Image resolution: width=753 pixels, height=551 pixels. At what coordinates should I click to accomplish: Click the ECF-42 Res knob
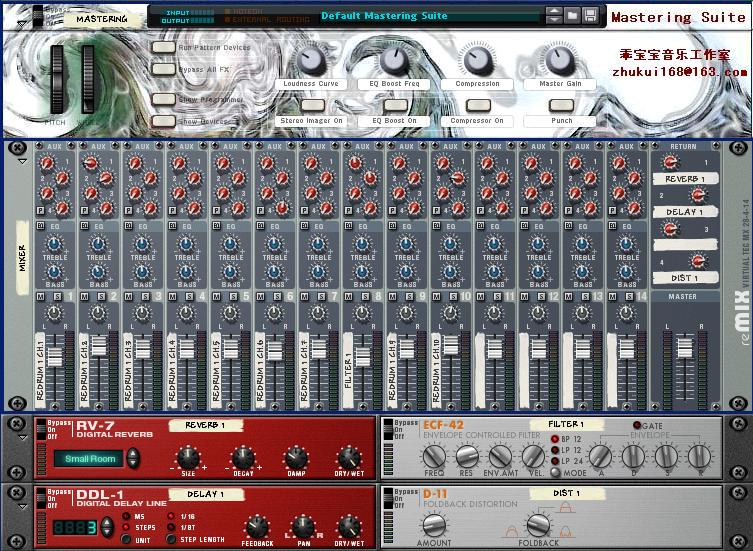pyautogui.click(x=467, y=456)
